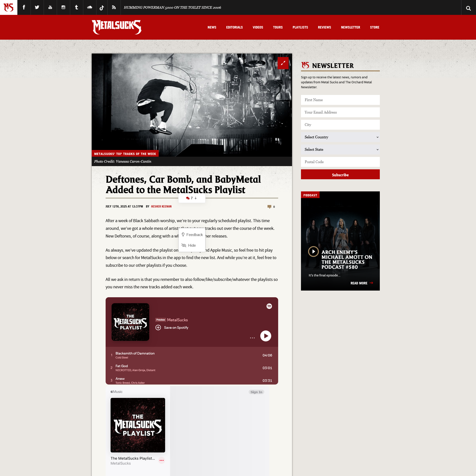The image size is (476, 476).
Task: Click the MS logo in top-left corner
Action: point(9,7)
